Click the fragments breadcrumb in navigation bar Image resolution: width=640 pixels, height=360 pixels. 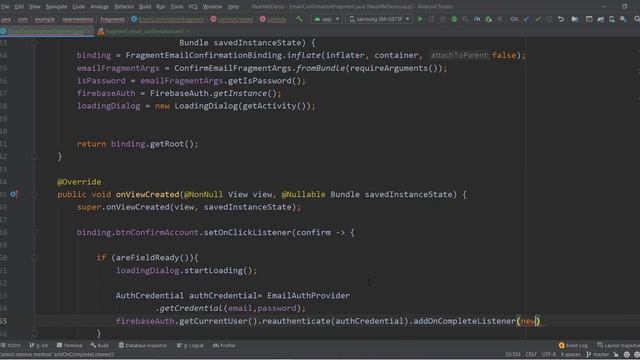point(112,19)
